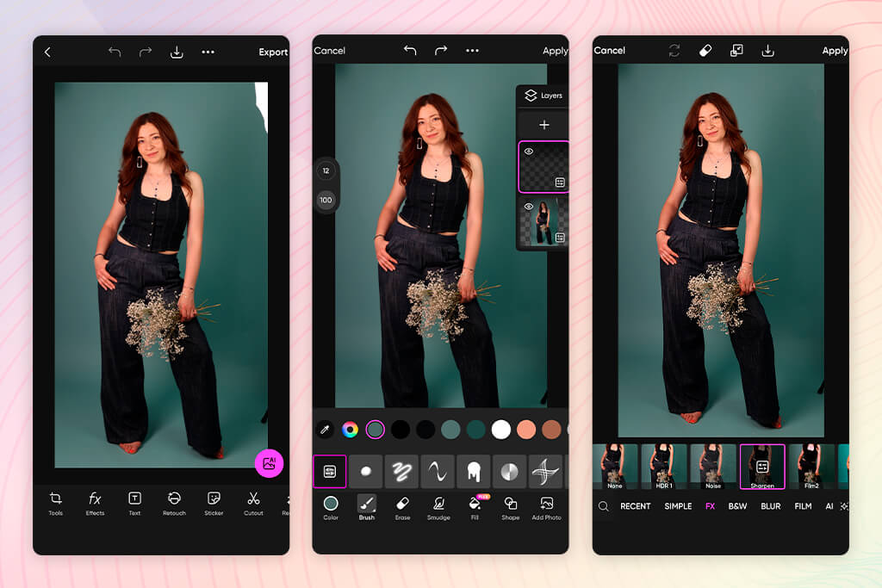Viewport: 882px width, 588px height.
Task: Select the outlined teal color swatch
Action: pyautogui.click(x=376, y=430)
